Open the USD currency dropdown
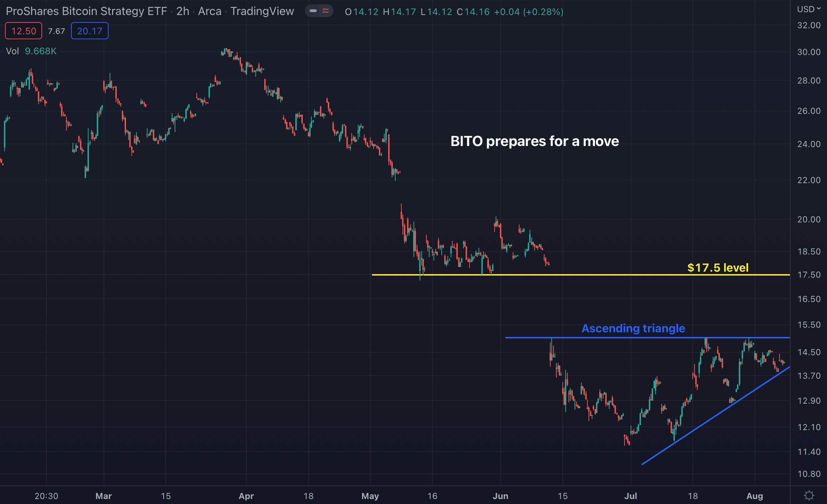The height and width of the screenshot is (504, 827). point(809,9)
